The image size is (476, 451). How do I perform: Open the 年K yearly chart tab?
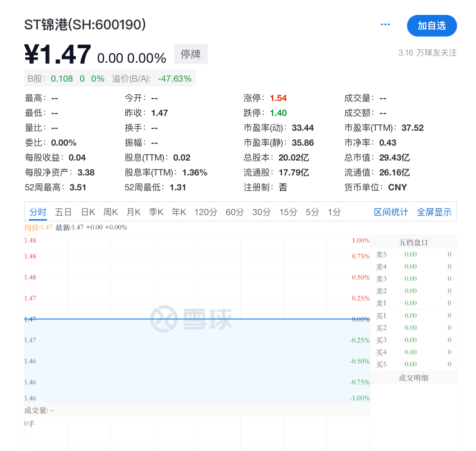(x=178, y=212)
